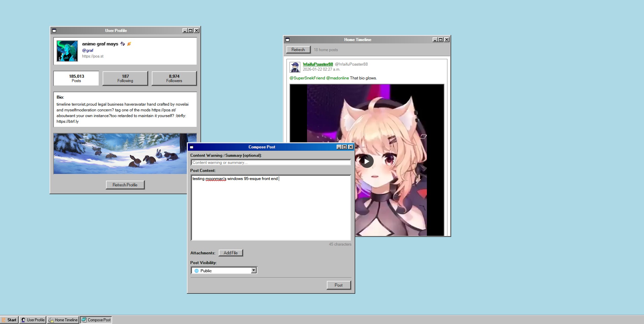Click the Home Timeline window's control menu icon
Image resolution: width=644 pixels, height=324 pixels.
tap(287, 39)
